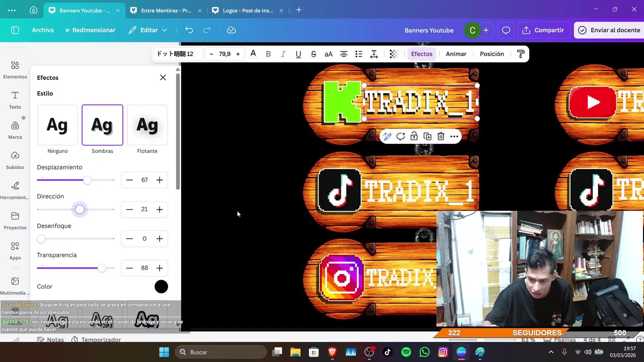Toggle strikethrough formatting
The height and width of the screenshot is (362, 644).
313,54
